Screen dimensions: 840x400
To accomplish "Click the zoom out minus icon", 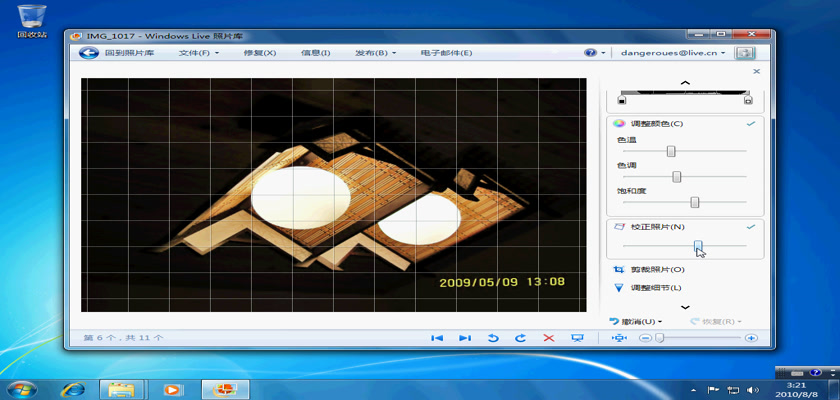I will pos(646,338).
